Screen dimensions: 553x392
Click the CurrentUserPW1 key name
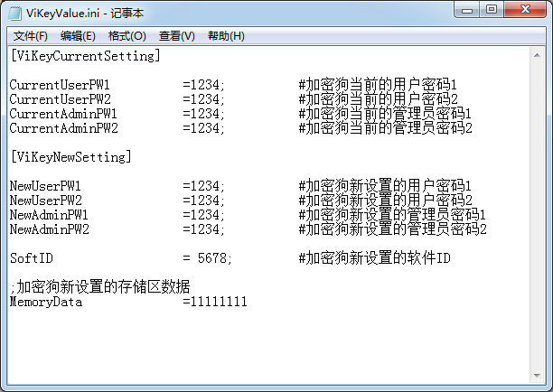coord(60,85)
